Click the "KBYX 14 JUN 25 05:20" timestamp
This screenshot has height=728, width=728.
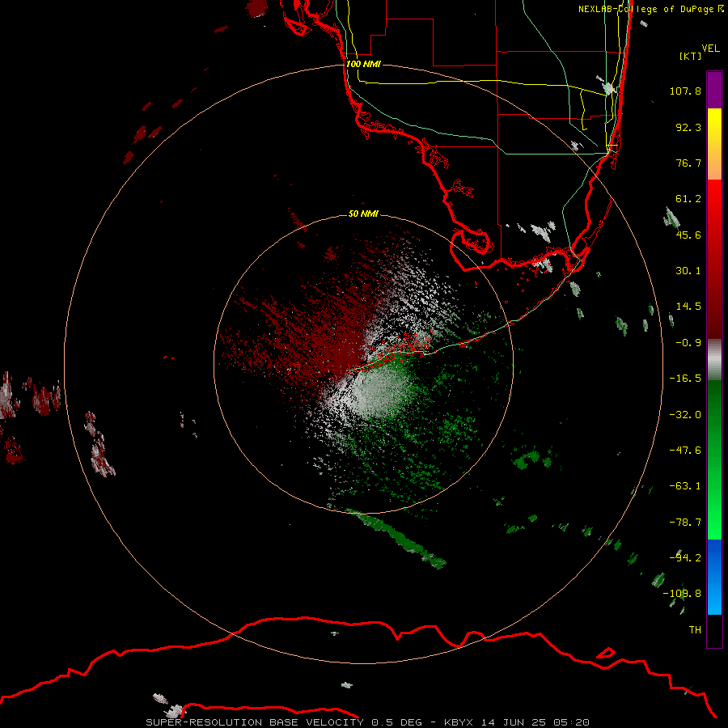pos(517,722)
